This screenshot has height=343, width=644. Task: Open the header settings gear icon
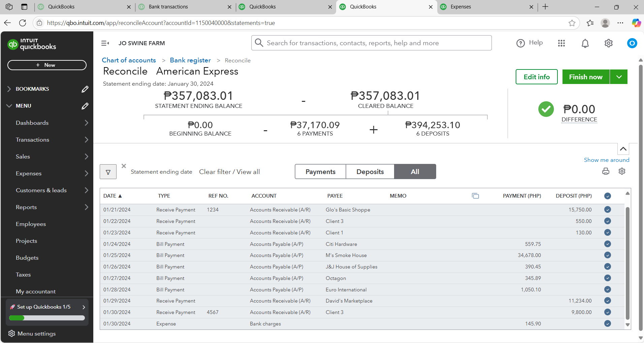pyautogui.click(x=608, y=43)
